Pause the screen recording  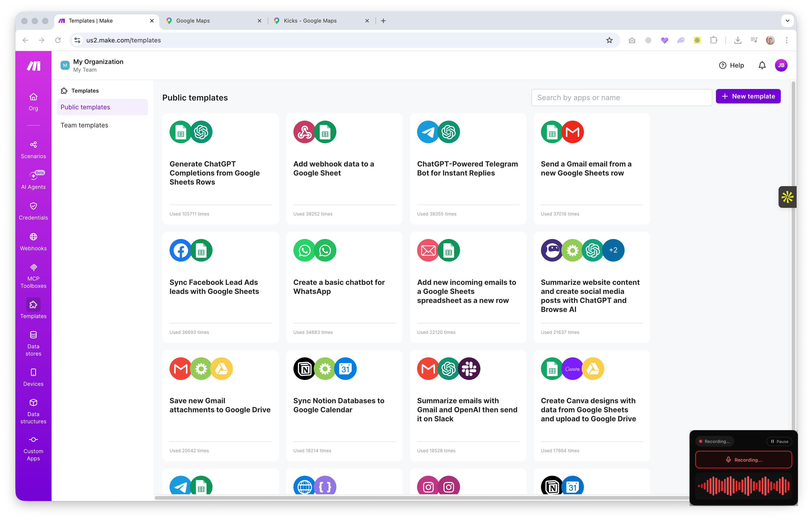point(779,441)
